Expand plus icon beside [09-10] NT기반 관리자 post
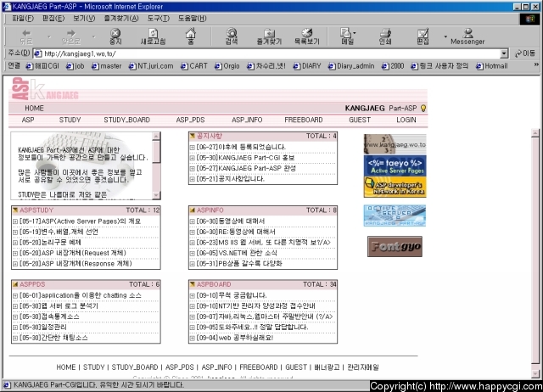This screenshot has width=543, height=392. coord(193,306)
